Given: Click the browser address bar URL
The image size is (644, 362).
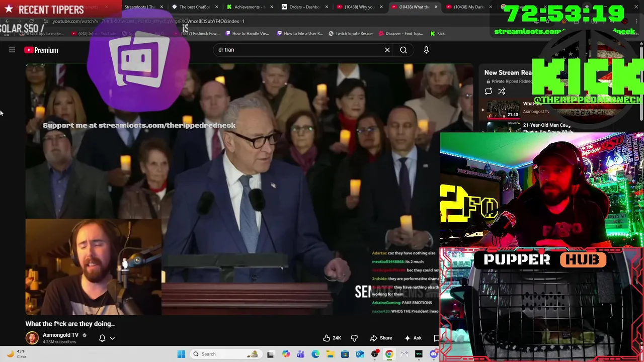Looking at the screenshot, I should [x=148, y=21].
